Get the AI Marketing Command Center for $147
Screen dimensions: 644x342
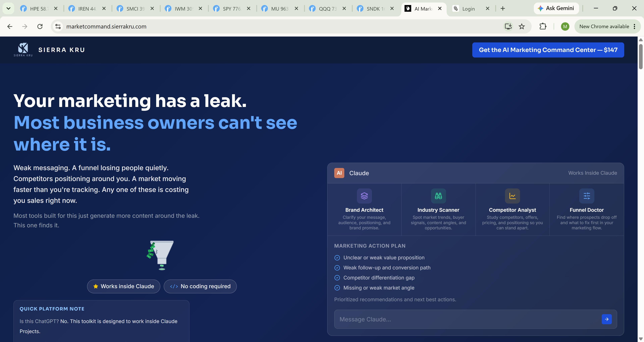(548, 50)
